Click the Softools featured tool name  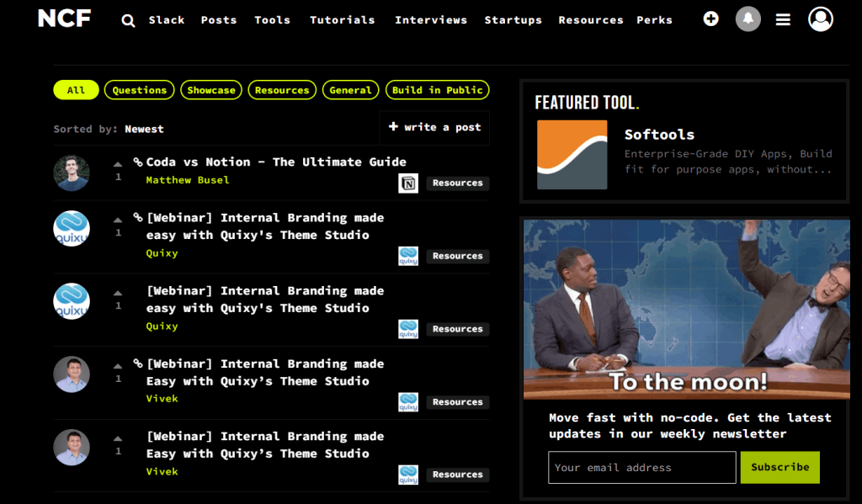[659, 135]
